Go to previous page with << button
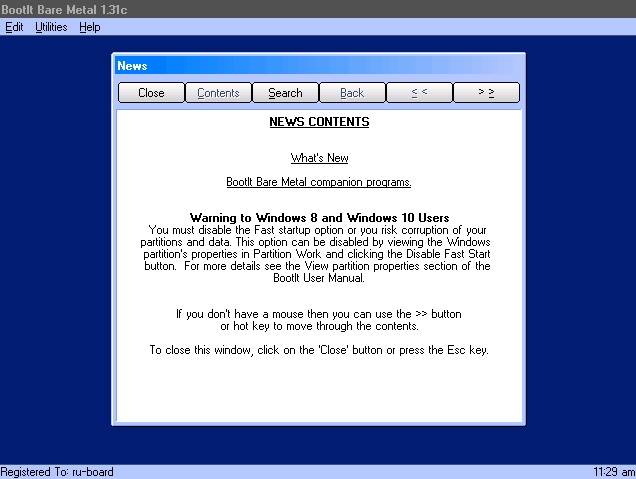The image size is (636, 479). tap(419, 93)
